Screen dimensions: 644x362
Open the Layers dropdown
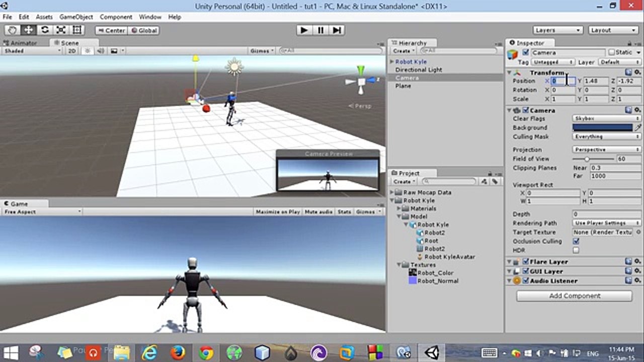pyautogui.click(x=557, y=30)
